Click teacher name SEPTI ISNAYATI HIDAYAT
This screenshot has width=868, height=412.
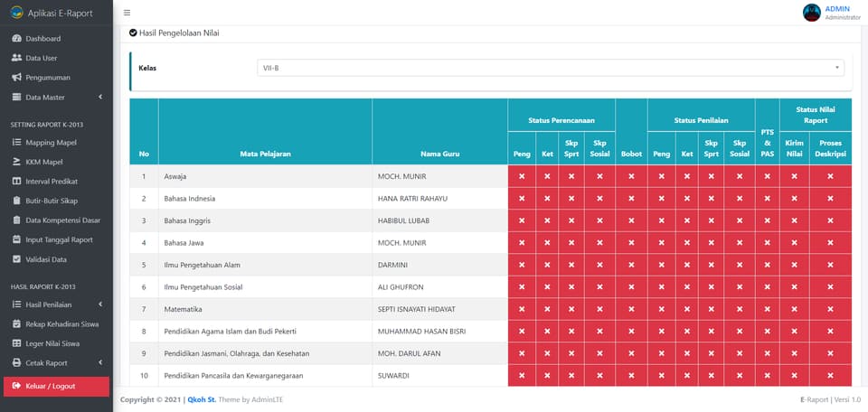tap(417, 309)
